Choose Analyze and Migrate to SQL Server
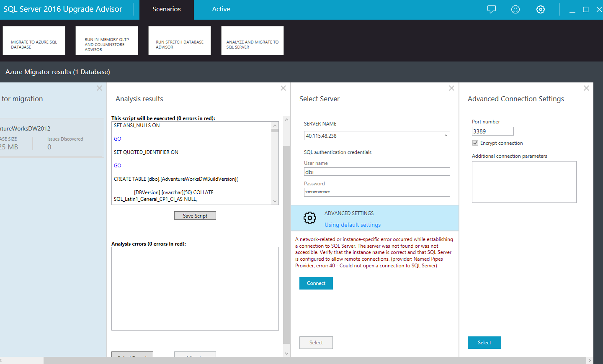 pos(253,41)
